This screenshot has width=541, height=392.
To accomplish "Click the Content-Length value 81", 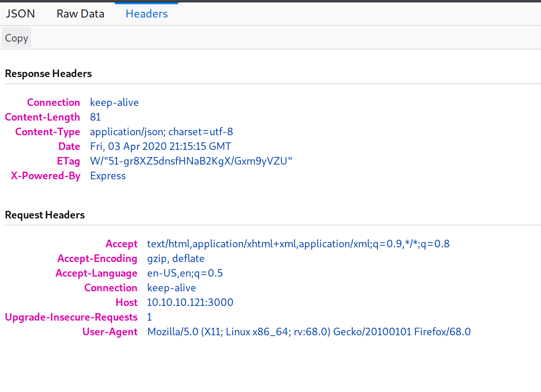I will [x=96, y=117].
